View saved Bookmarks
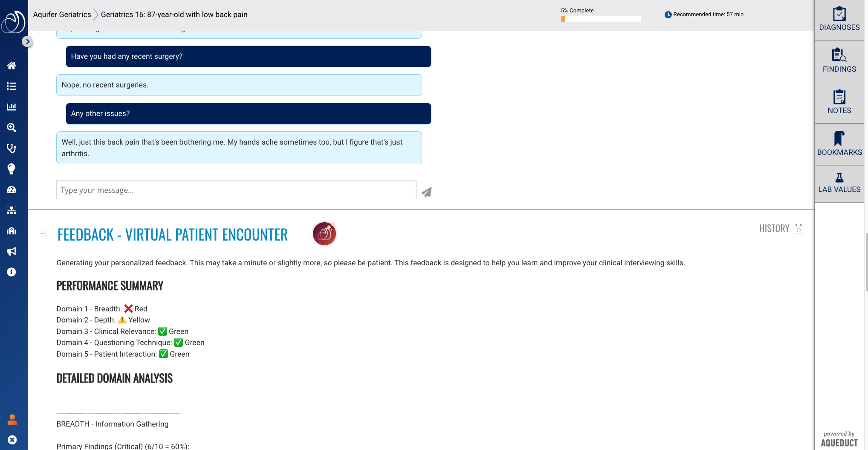868x450 pixels. click(839, 144)
